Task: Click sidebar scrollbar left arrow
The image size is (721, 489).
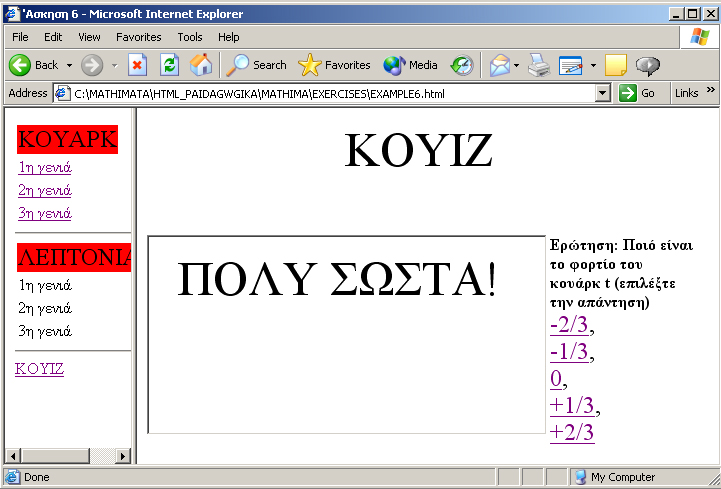Action: pos(13,456)
